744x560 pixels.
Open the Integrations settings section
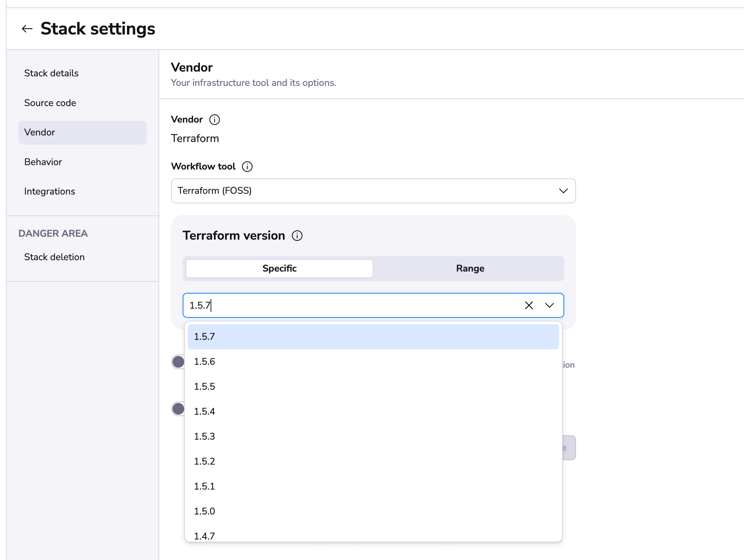(x=50, y=191)
